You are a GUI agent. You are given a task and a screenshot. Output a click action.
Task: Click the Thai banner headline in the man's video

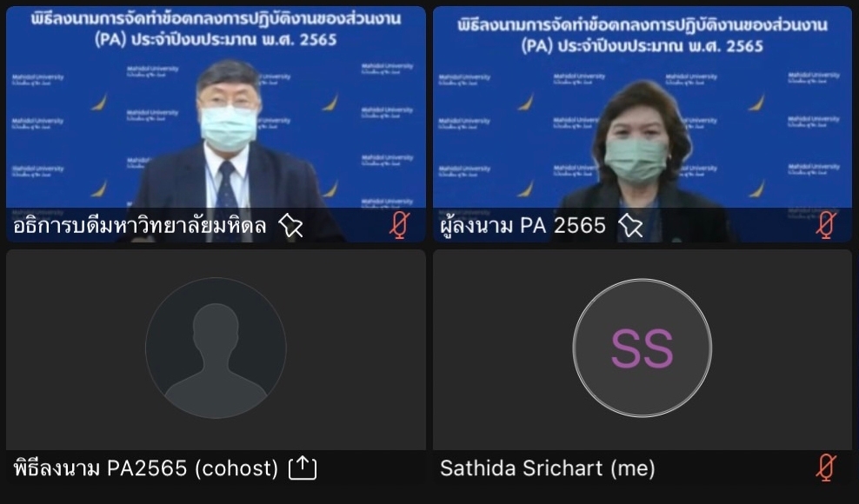216,29
